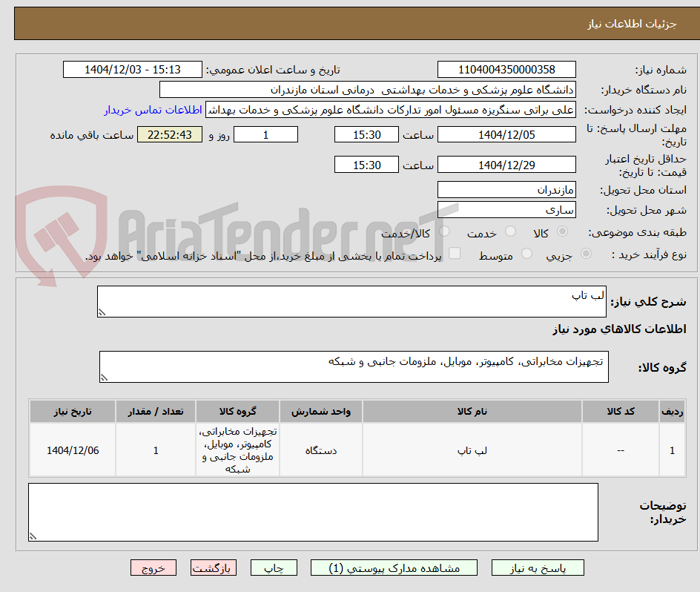Click the تعداد / مقدار column header
The image size is (700, 592).
click(x=156, y=412)
